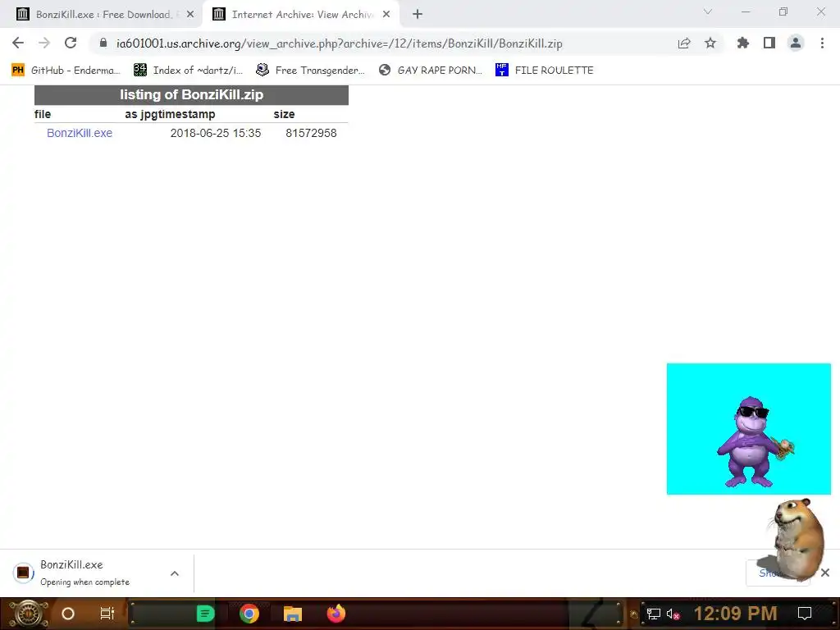Image resolution: width=840 pixels, height=630 pixels.
Task: Share this page from the address bar
Action: click(x=684, y=43)
